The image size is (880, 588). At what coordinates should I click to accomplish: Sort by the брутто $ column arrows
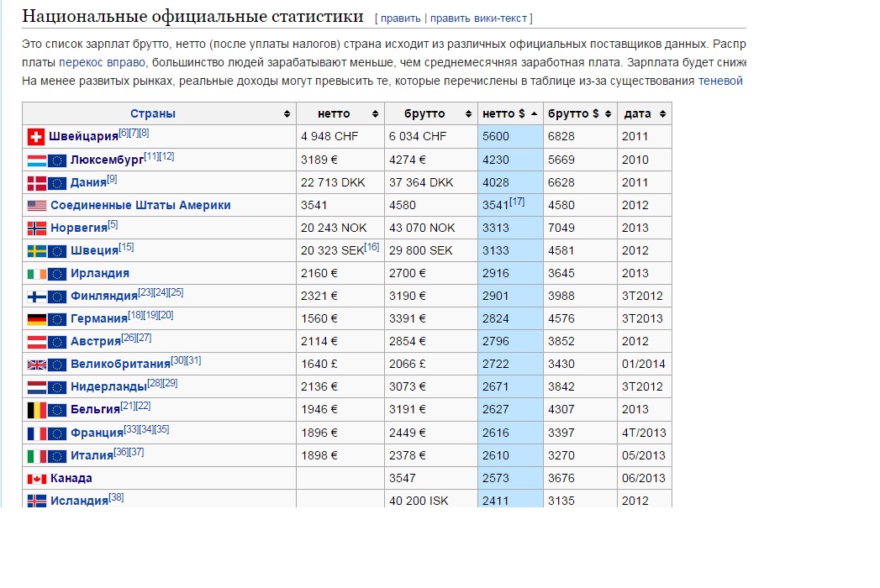click(x=608, y=114)
